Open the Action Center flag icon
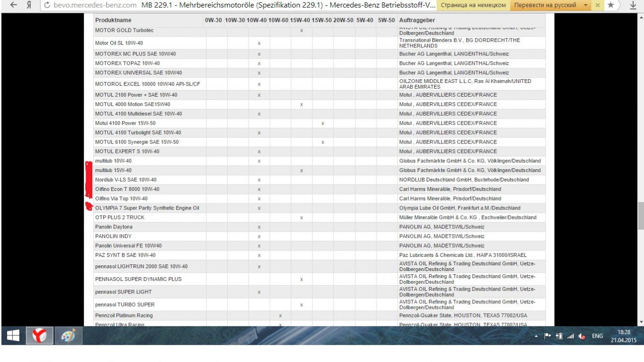Viewport: 644px width, 362px height. point(547,336)
